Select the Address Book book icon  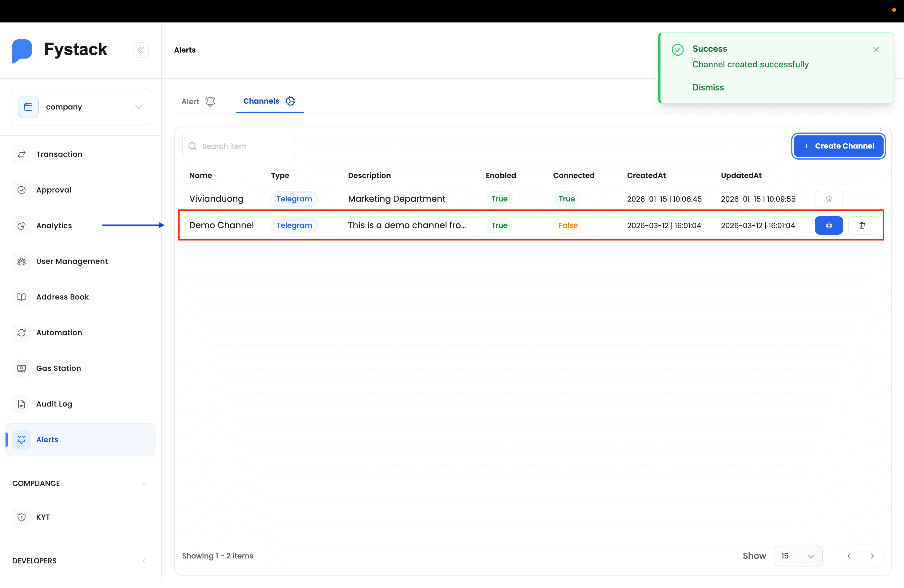point(22,297)
